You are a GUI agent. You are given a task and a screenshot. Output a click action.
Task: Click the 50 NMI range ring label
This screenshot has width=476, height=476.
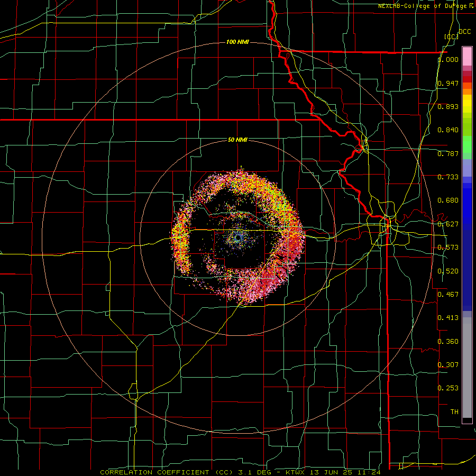pyautogui.click(x=237, y=140)
